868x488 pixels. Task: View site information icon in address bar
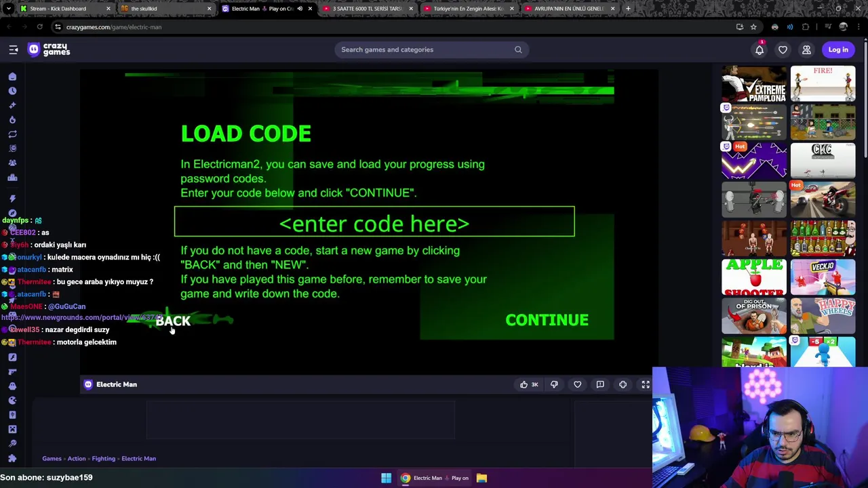click(58, 27)
